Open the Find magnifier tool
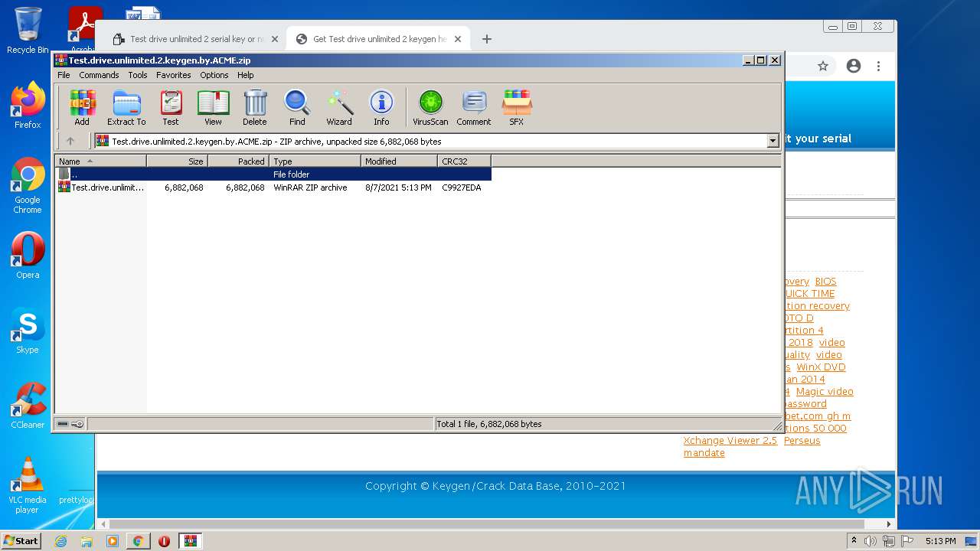 coord(297,107)
